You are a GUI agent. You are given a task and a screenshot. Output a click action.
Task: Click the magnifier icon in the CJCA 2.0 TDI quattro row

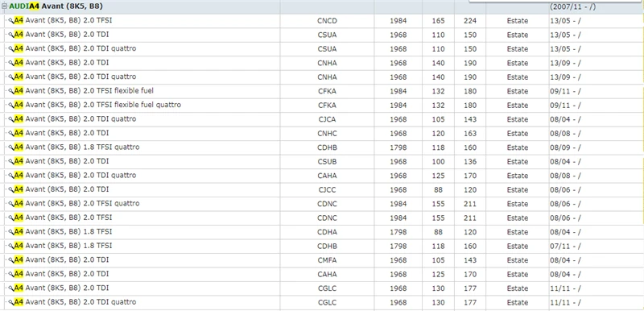(11, 119)
